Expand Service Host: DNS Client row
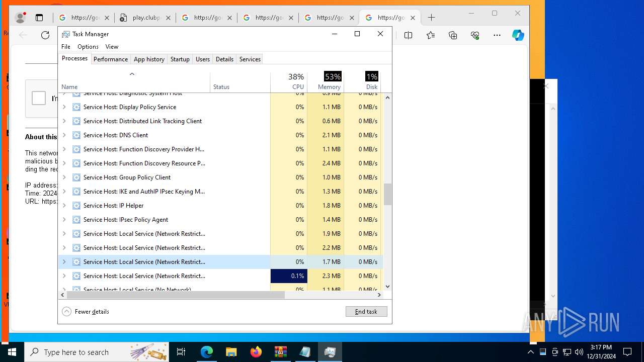644x362 pixels. [64, 135]
